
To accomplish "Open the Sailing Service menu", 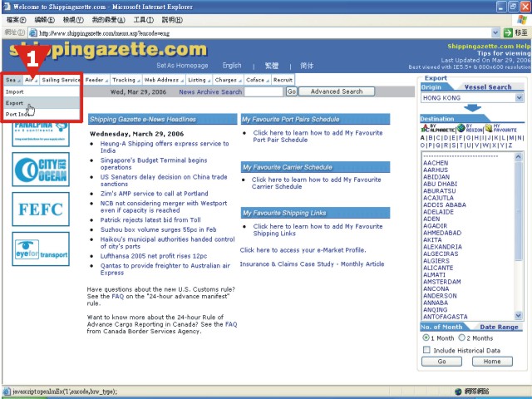I will 61,80.
